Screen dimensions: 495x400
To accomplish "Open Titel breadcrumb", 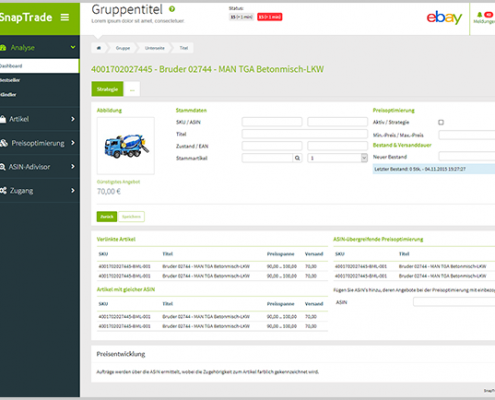I will point(184,48).
